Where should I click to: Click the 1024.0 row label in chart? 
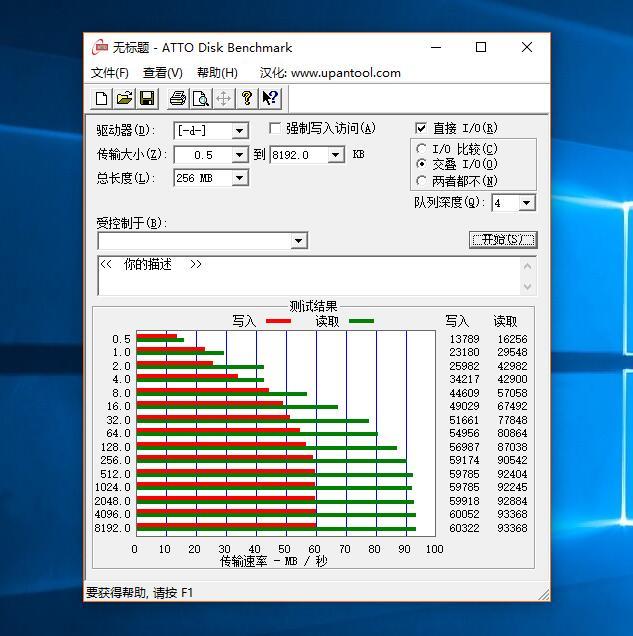tap(113, 487)
